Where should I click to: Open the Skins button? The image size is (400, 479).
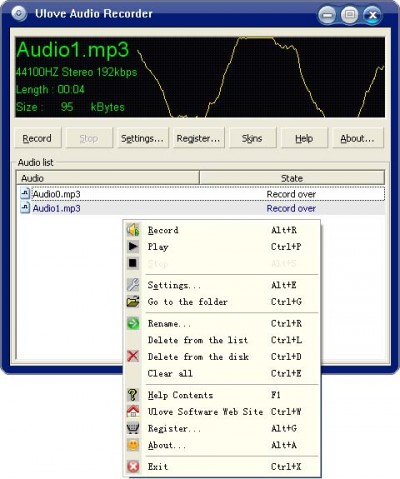point(252,138)
